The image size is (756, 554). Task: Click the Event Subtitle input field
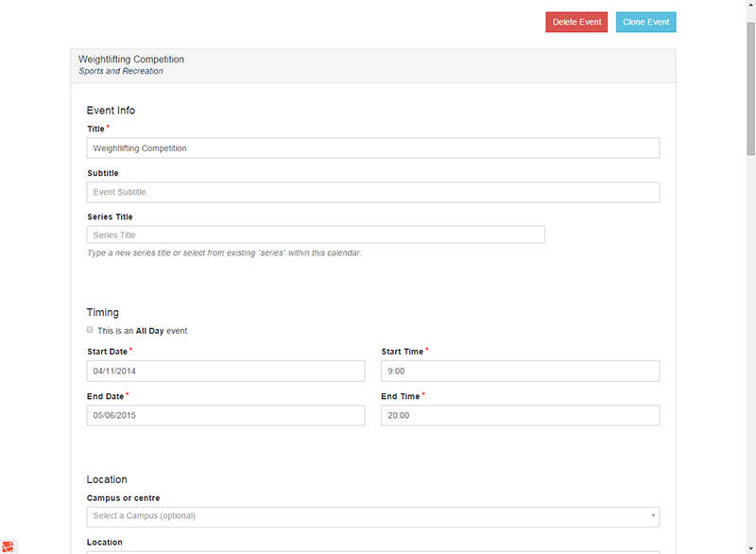pyautogui.click(x=372, y=192)
